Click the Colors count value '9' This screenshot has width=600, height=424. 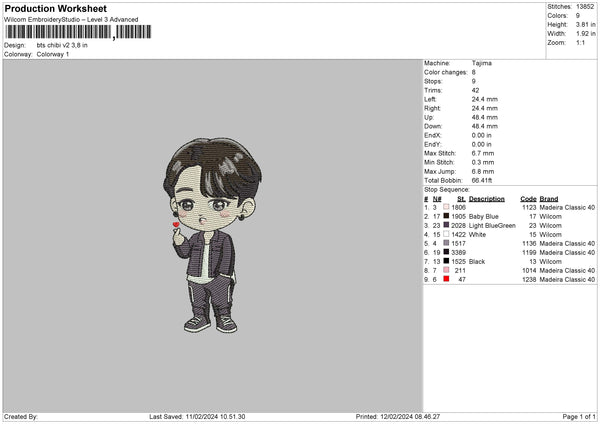[578, 16]
